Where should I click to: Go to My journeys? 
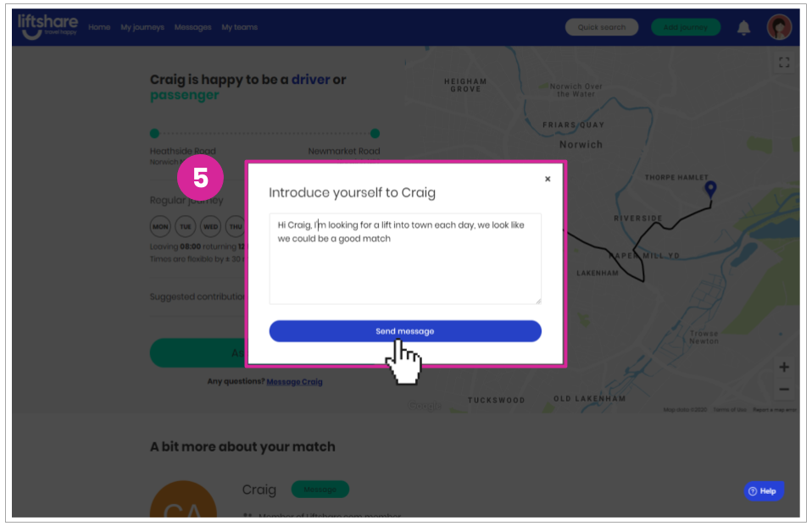point(142,27)
